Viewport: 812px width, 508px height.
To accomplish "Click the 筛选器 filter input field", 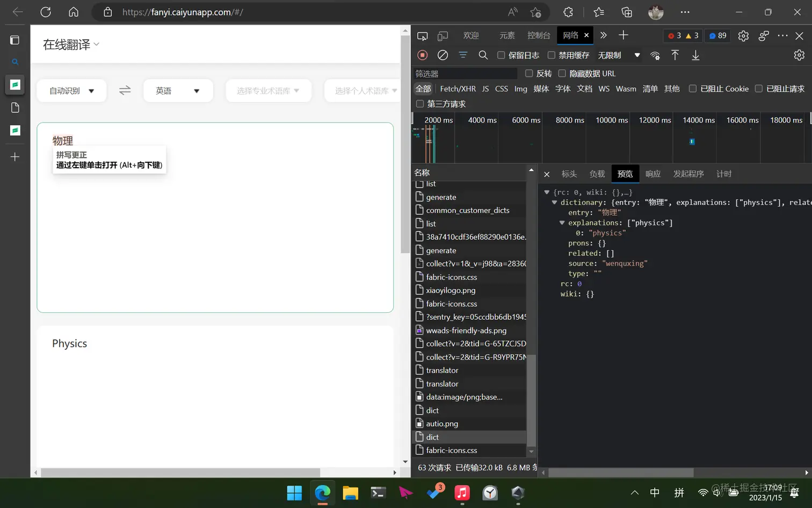I will tap(465, 74).
